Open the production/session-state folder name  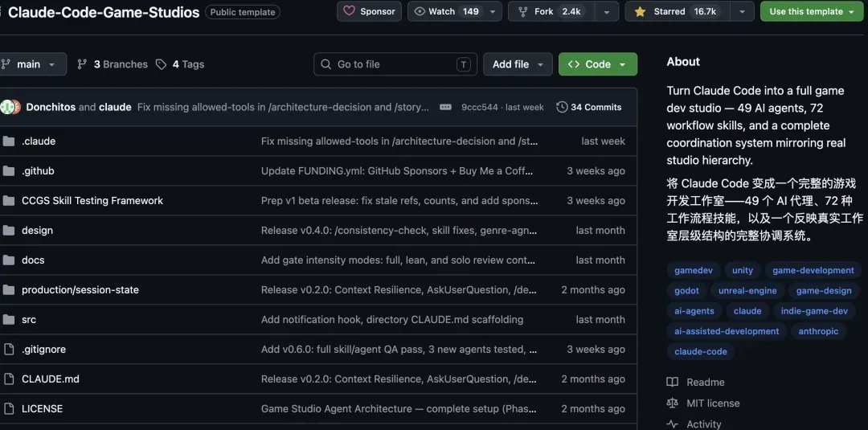pyautogui.click(x=80, y=290)
